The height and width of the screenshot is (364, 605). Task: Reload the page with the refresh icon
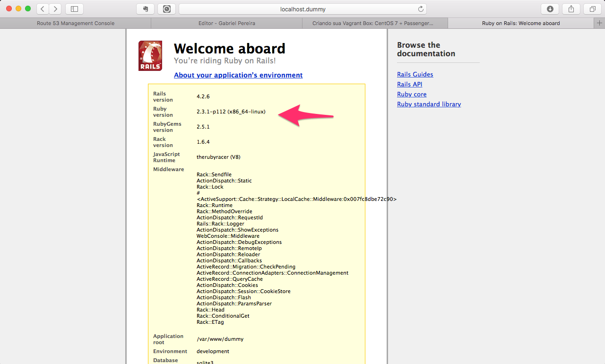click(421, 9)
